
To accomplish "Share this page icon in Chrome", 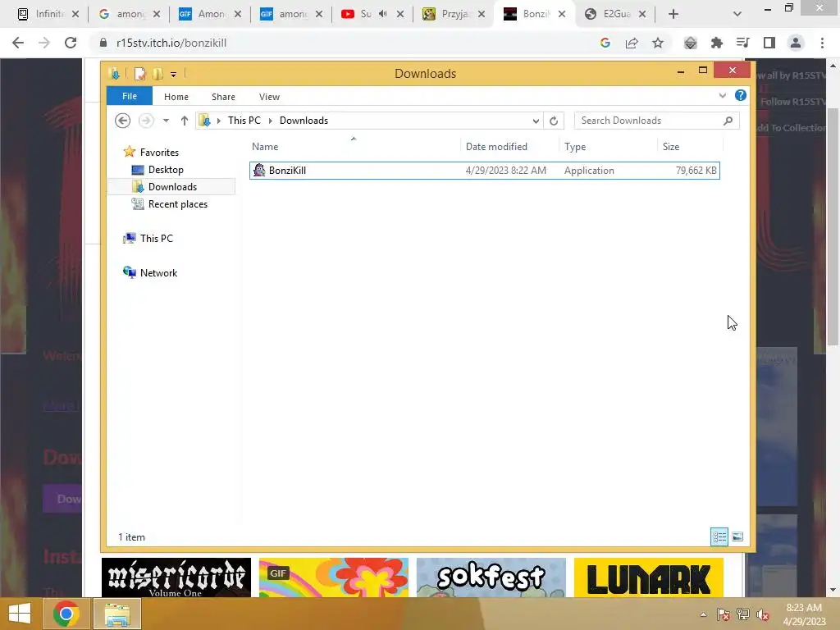I will 632,43.
